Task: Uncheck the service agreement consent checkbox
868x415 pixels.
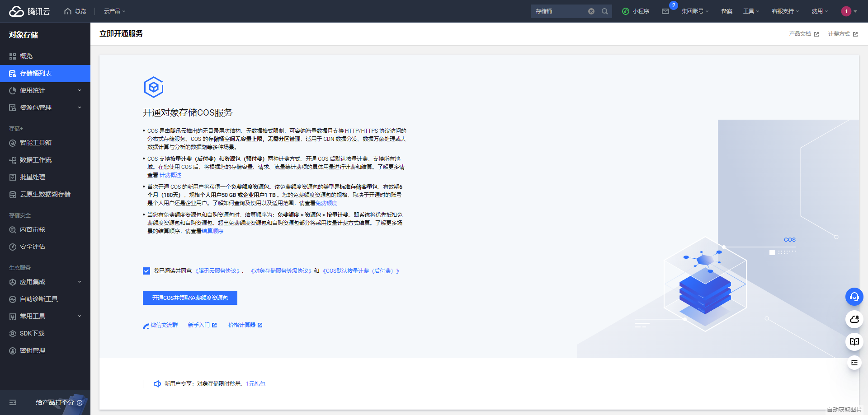Action: [x=146, y=271]
